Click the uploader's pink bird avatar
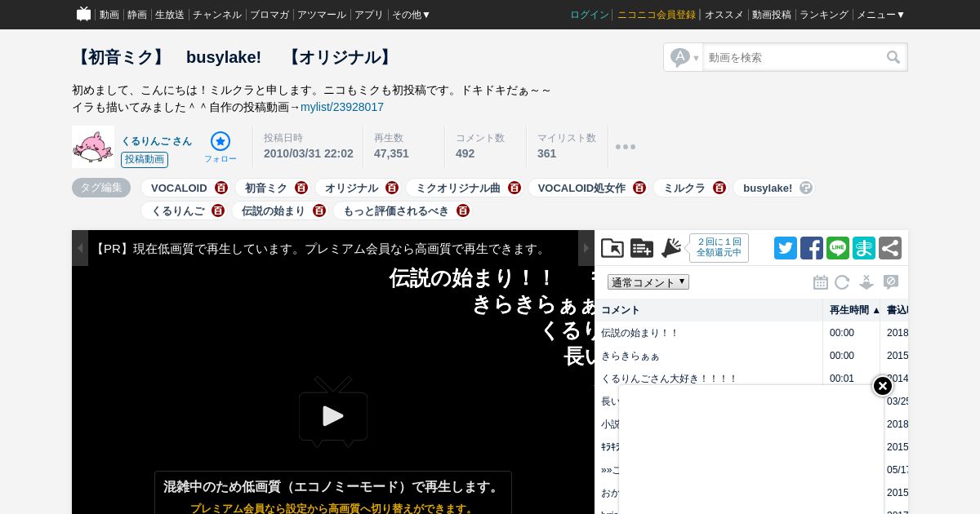 click(x=93, y=147)
